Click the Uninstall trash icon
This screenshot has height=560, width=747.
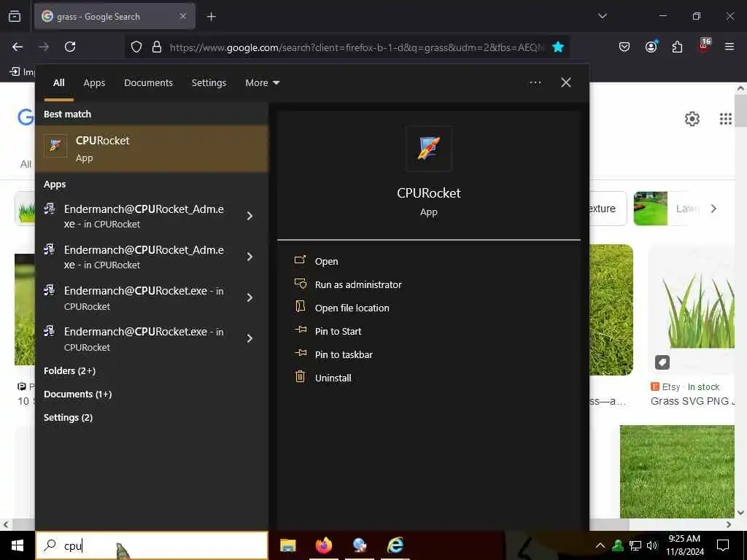point(300,377)
